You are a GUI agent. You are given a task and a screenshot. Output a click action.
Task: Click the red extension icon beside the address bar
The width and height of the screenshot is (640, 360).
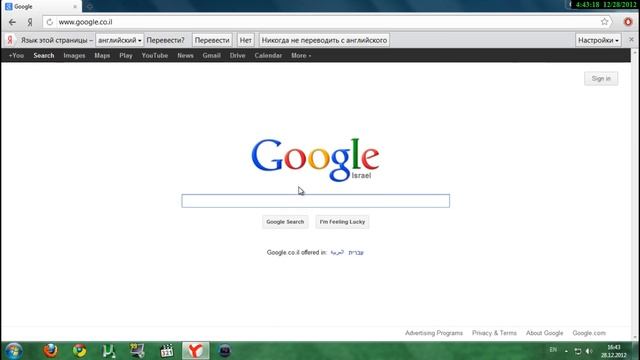tap(628, 22)
